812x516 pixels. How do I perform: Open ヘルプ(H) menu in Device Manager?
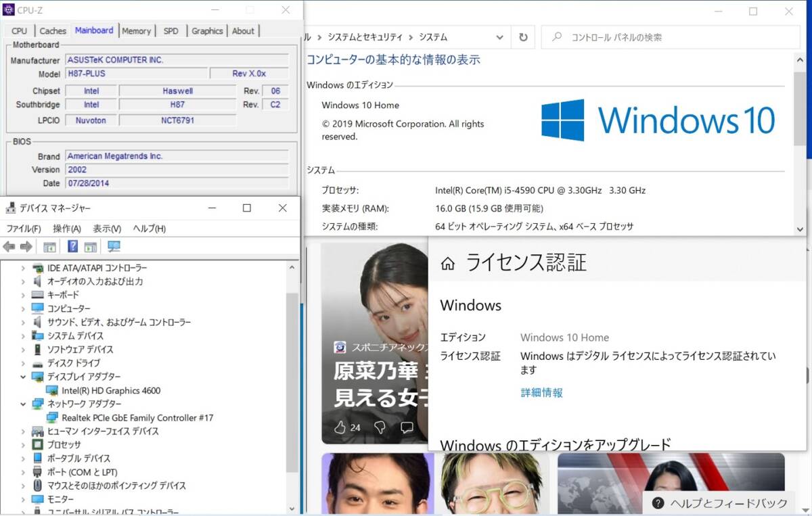(x=149, y=229)
